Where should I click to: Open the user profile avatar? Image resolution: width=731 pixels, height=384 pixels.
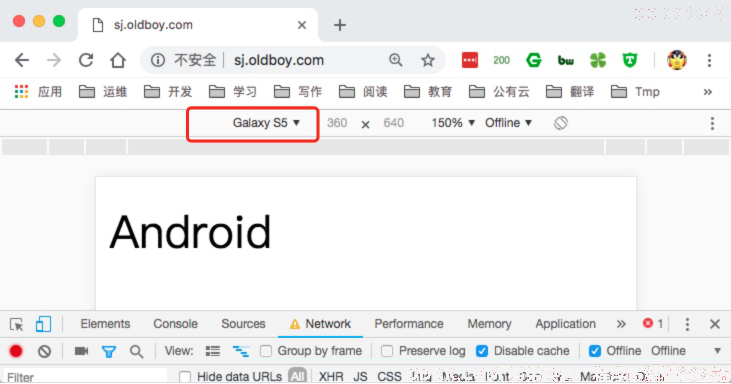[x=676, y=60]
